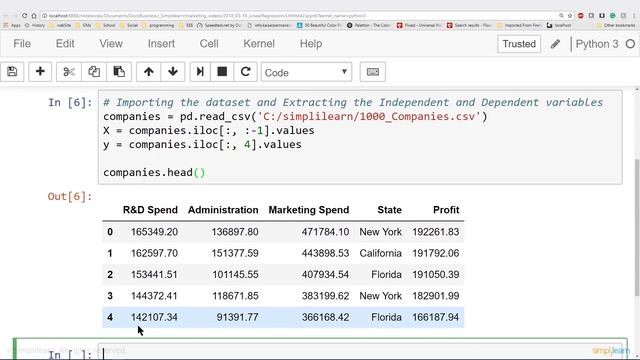Open the Paletton bookmark
This screenshot has width=640, height=360.
click(371, 25)
